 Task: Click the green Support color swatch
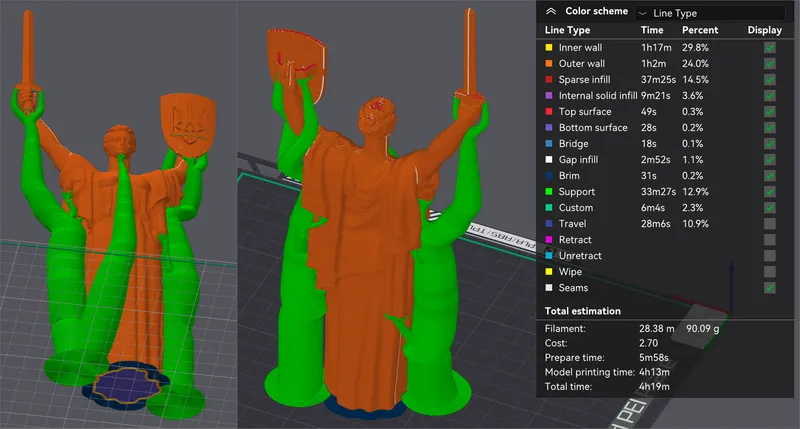(549, 192)
